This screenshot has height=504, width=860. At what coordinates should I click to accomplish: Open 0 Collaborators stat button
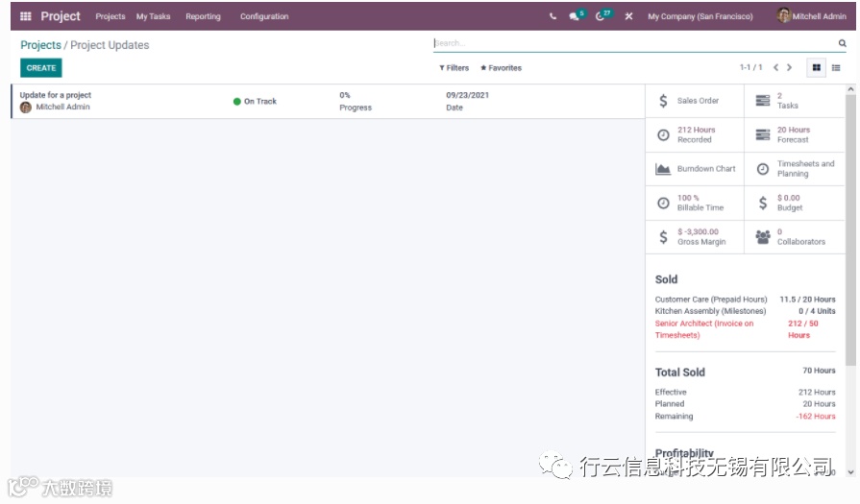coord(795,237)
